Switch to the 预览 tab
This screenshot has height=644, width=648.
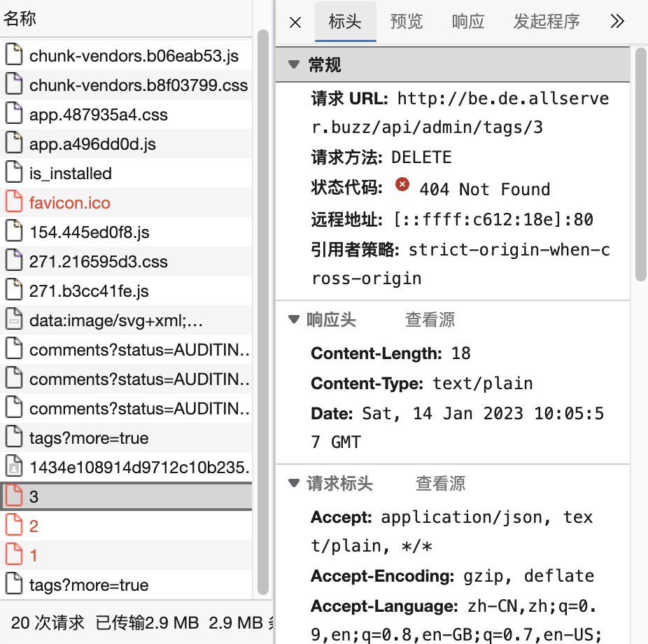[407, 22]
